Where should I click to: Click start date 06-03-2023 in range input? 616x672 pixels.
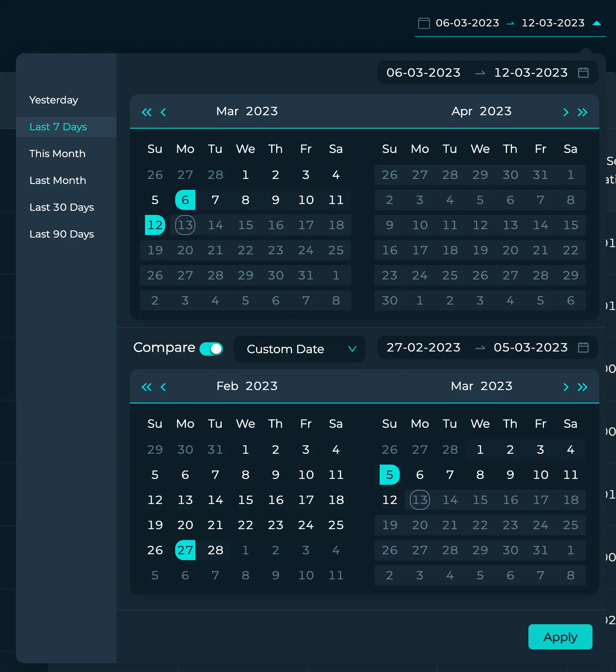423,72
